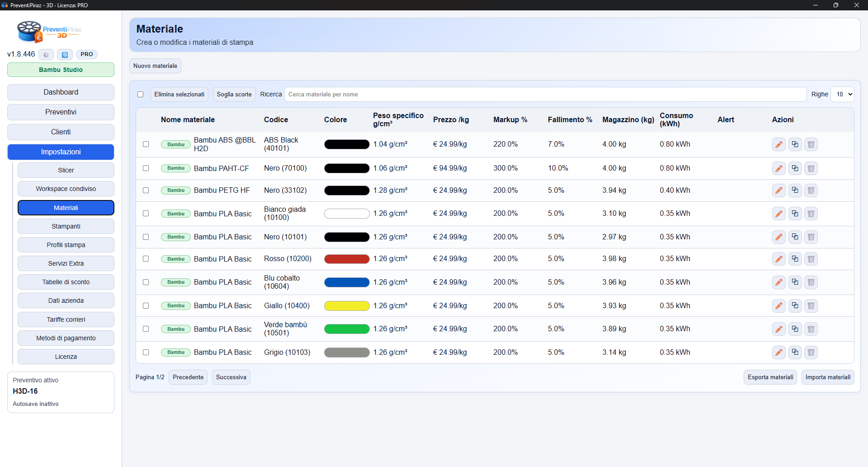Screen dimensions: 868x467
Task: Duplicate the Giallo (10400) PLA Basic material
Action: (x=795, y=306)
